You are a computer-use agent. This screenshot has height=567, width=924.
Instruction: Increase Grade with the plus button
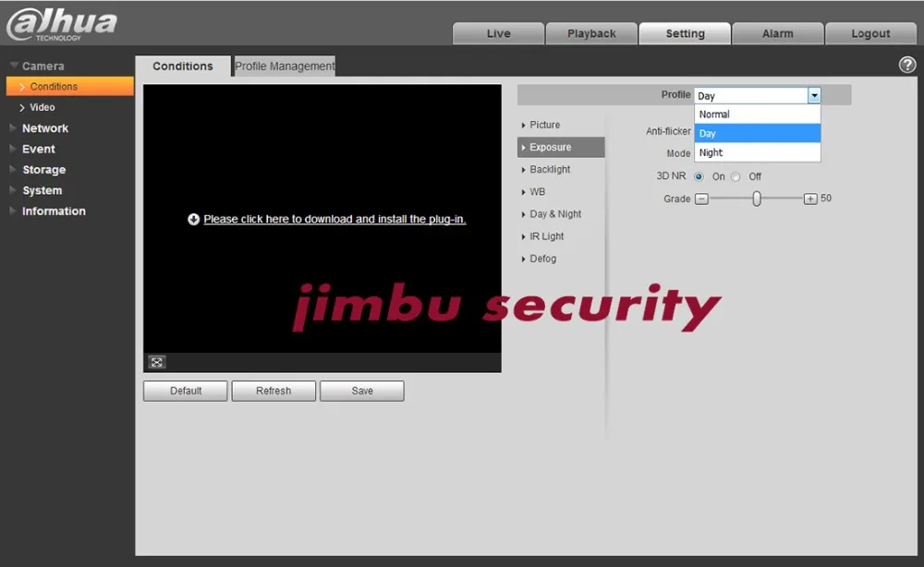tap(810, 199)
